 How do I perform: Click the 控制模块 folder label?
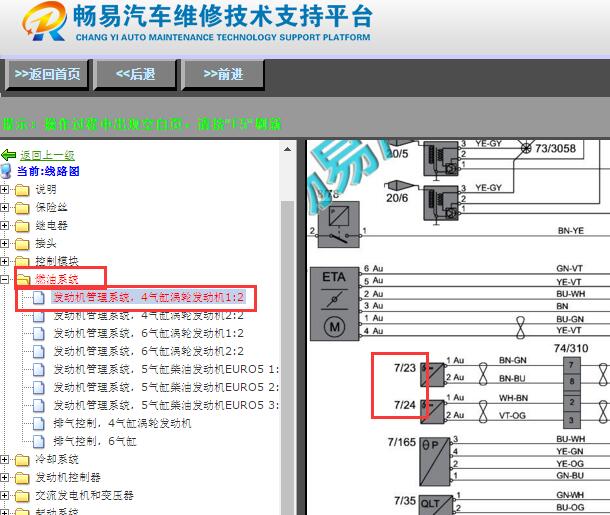click(x=57, y=261)
